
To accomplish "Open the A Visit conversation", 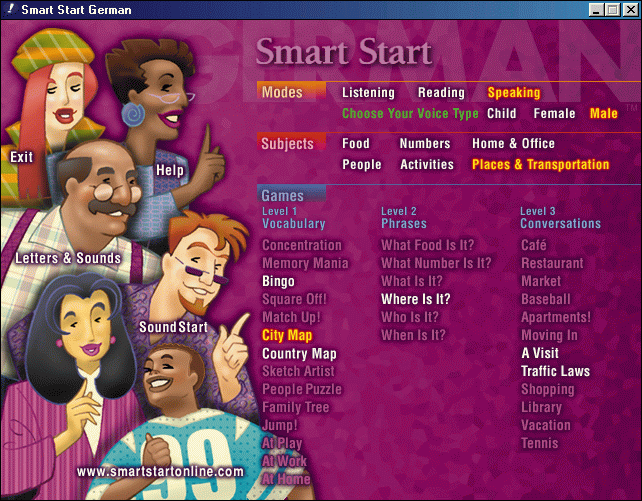I will [x=540, y=353].
